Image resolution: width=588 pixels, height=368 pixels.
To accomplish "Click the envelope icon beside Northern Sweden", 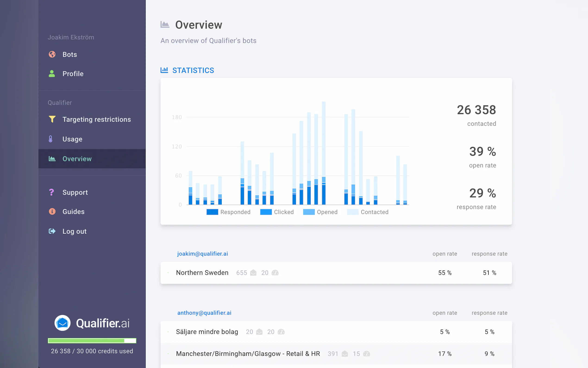I will (253, 273).
